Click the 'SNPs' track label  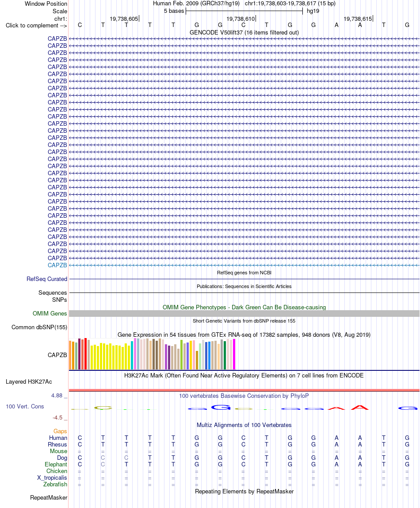(60, 300)
